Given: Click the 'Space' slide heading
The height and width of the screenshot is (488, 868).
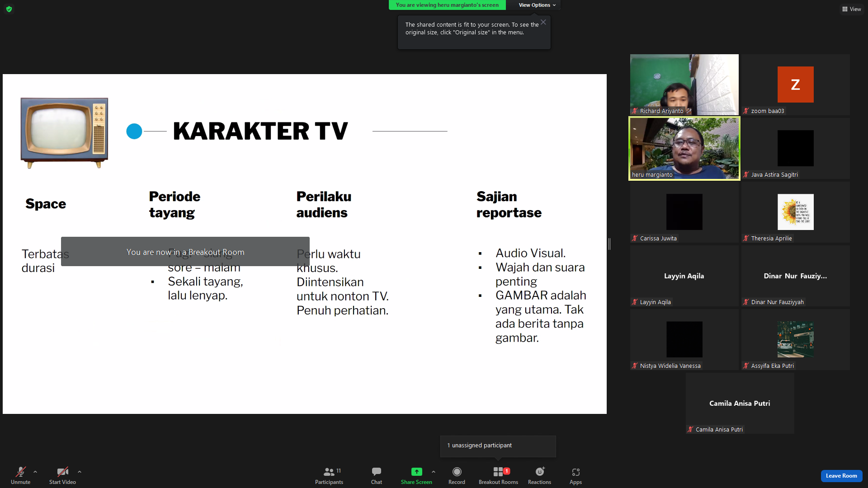Looking at the screenshot, I should 46,204.
